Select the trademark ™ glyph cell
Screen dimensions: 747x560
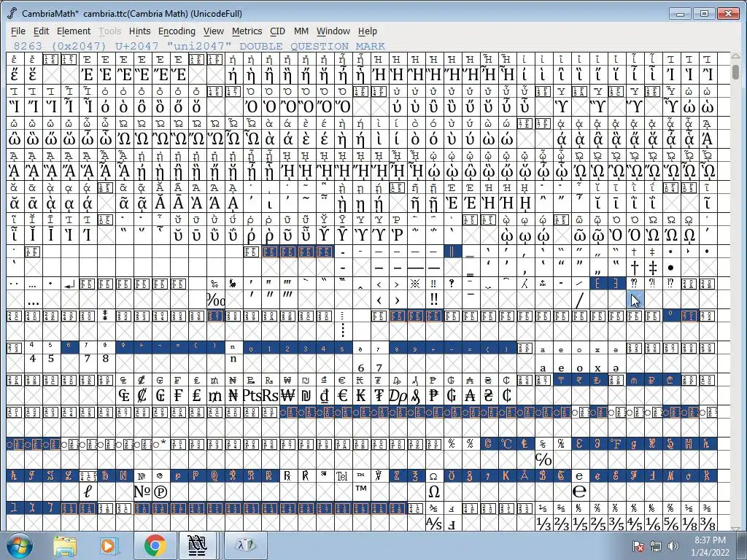[x=360, y=491]
